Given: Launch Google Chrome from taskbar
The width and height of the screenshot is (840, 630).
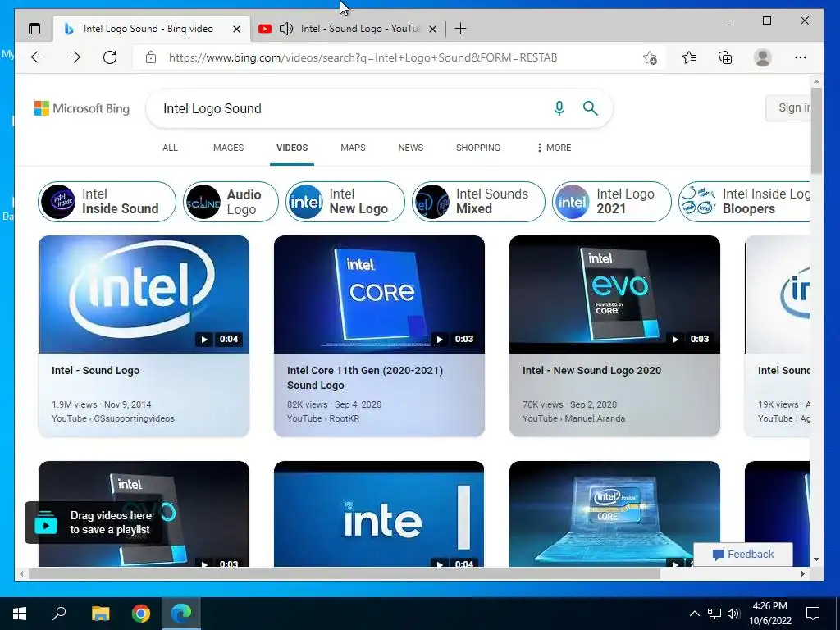Looking at the screenshot, I should tap(141, 614).
